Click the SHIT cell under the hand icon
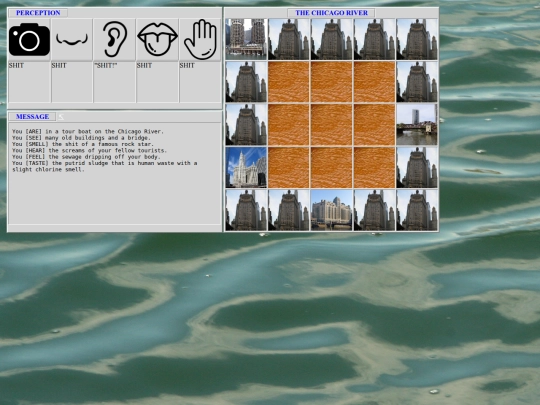 [200, 82]
